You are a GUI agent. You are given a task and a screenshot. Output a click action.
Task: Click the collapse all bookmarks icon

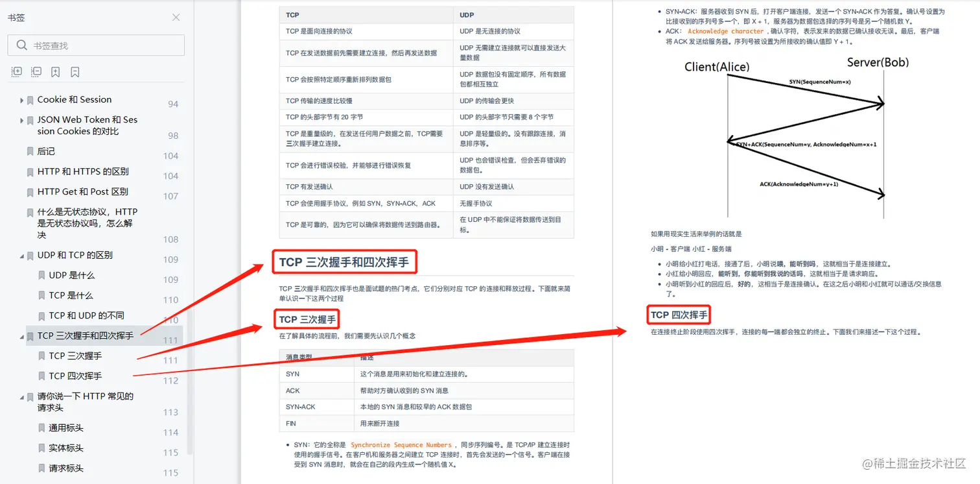point(36,71)
